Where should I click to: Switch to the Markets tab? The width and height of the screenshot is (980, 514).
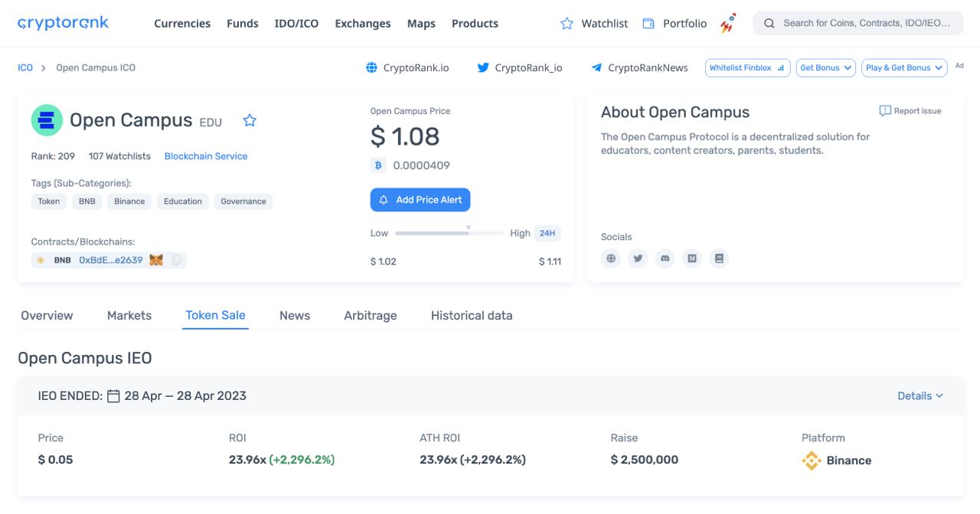129,316
